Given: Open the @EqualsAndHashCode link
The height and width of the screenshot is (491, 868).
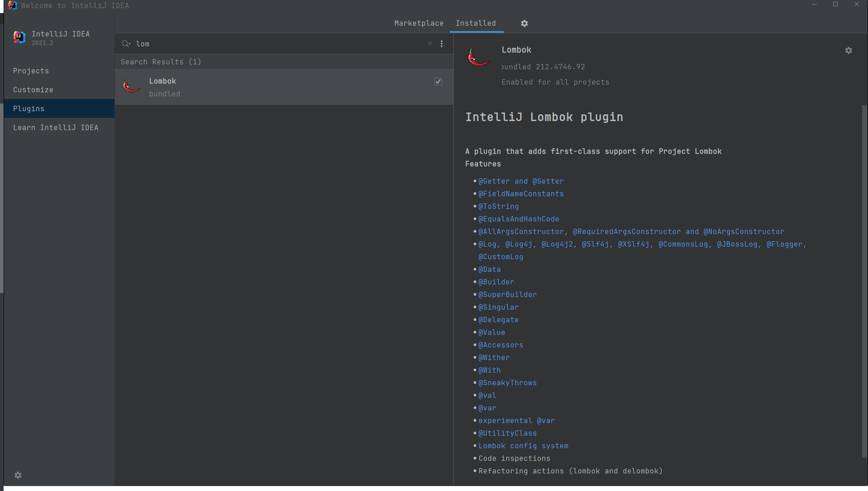Looking at the screenshot, I should pyautogui.click(x=519, y=219).
